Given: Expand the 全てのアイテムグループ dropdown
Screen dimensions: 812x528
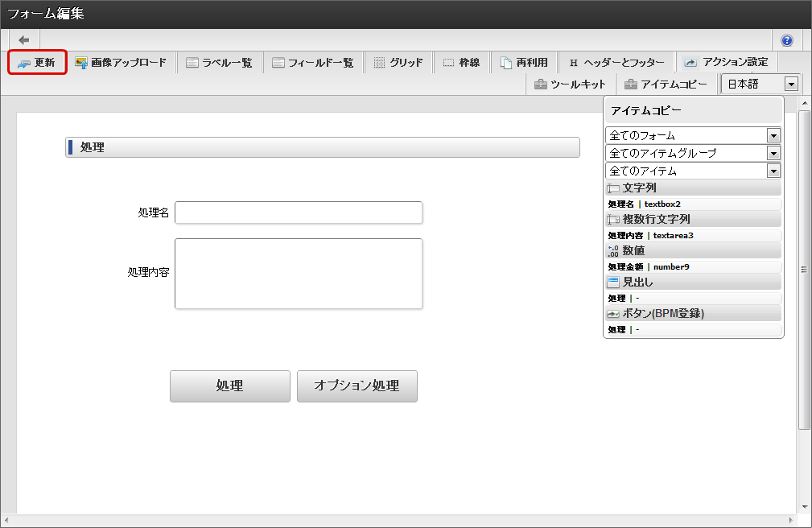Looking at the screenshot, I should coord(693,153).
